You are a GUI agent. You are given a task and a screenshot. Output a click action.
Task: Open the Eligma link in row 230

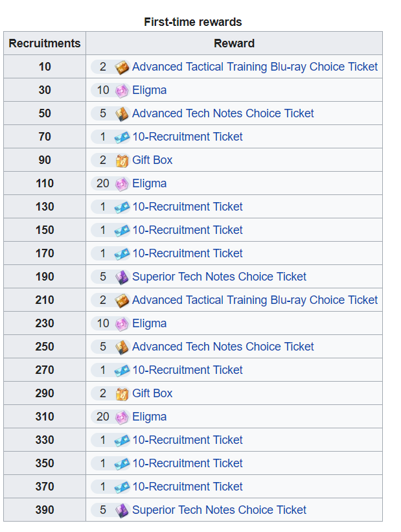coord(149,324)
